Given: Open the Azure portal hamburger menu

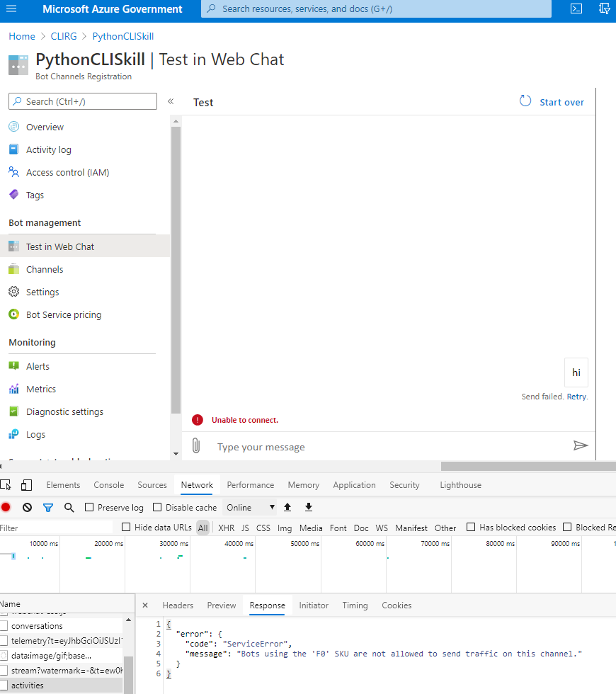Looking at the screenshot, I should (11, 8).
